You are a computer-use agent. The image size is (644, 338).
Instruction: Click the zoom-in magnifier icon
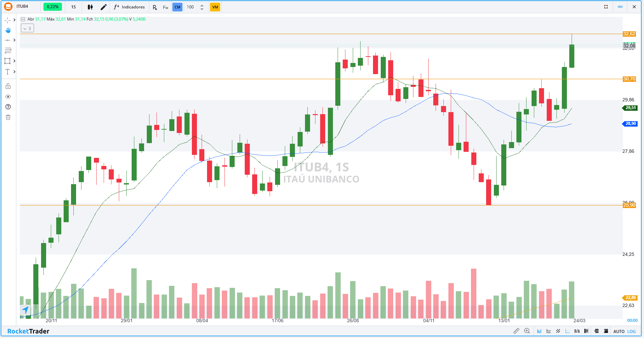[527, 331]
